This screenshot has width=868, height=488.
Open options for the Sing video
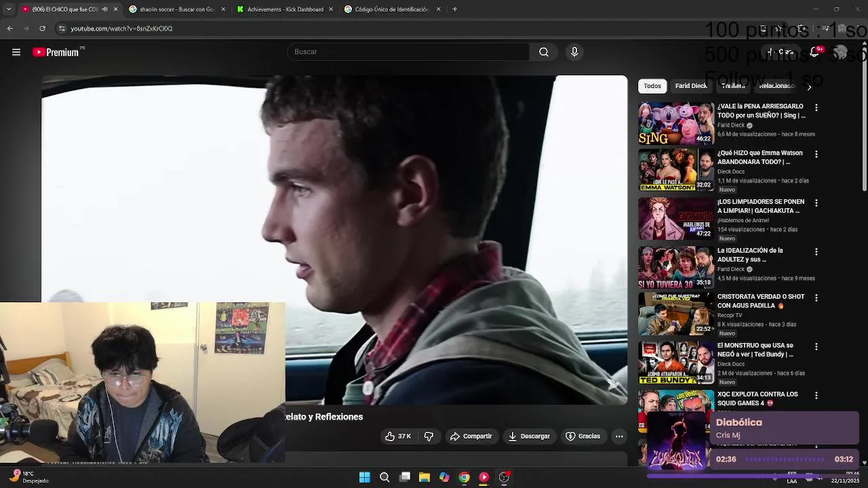point(816,108)
